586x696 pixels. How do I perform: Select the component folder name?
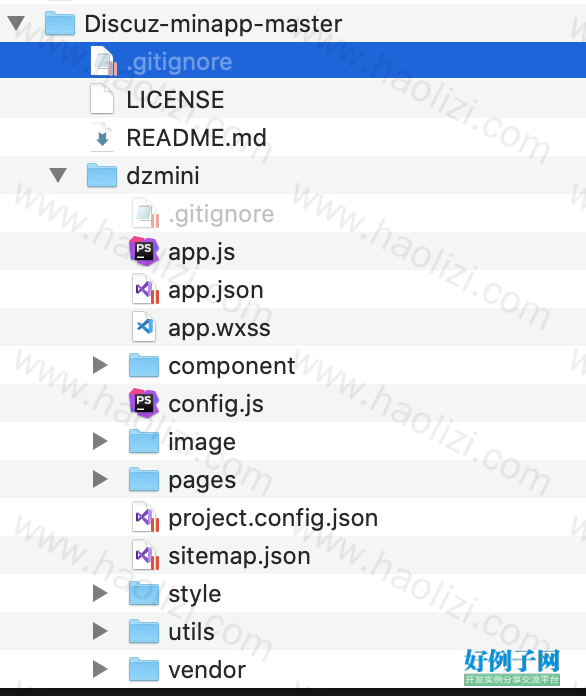click(x=231, y=367)
